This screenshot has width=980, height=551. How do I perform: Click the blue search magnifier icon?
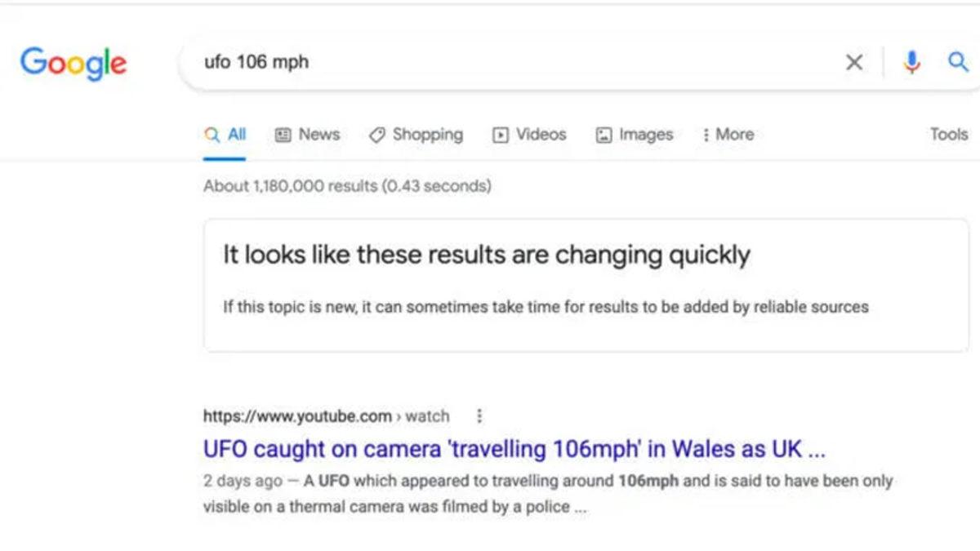pyautogui.click(x=959, y=62)
